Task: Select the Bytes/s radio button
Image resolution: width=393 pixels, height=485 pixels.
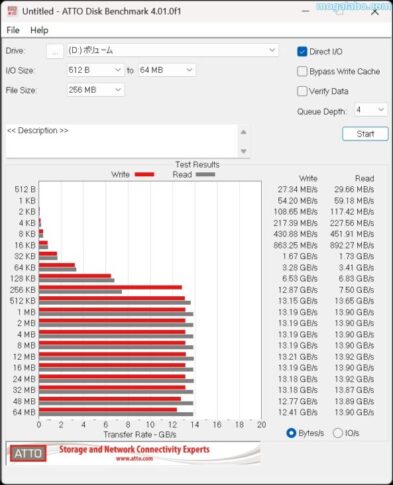Action: pyautogui.click(x=291, y=433)
